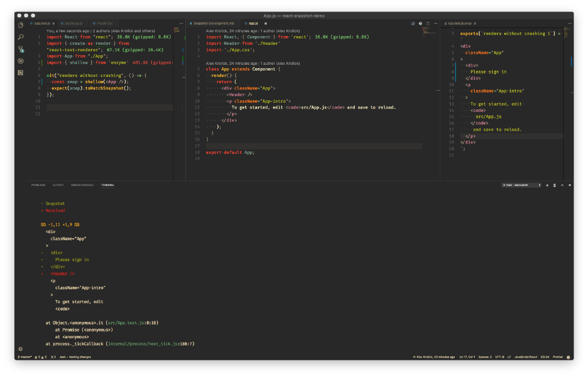
Task: Maximize panel with the up chevron
Action: [562, 185]
